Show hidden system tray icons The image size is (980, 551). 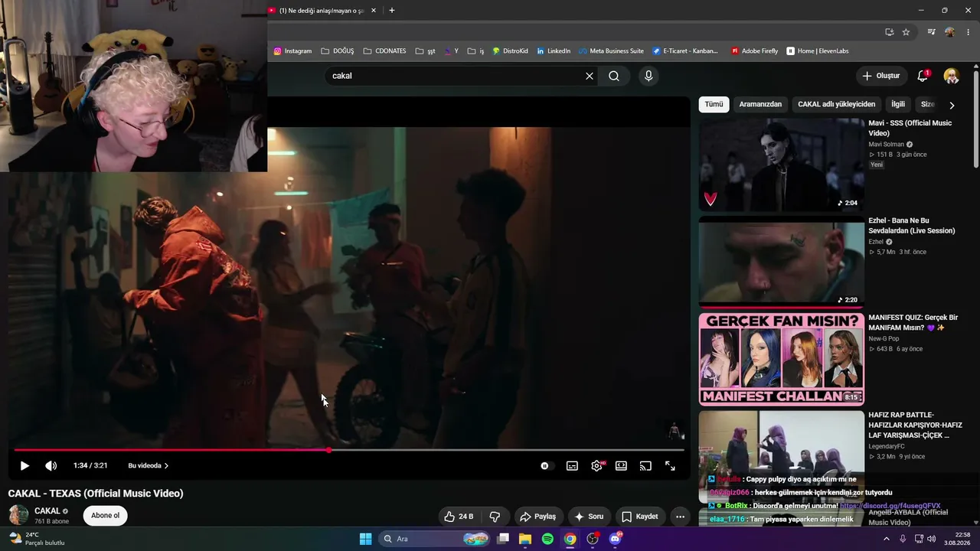(x=887, y=539)
